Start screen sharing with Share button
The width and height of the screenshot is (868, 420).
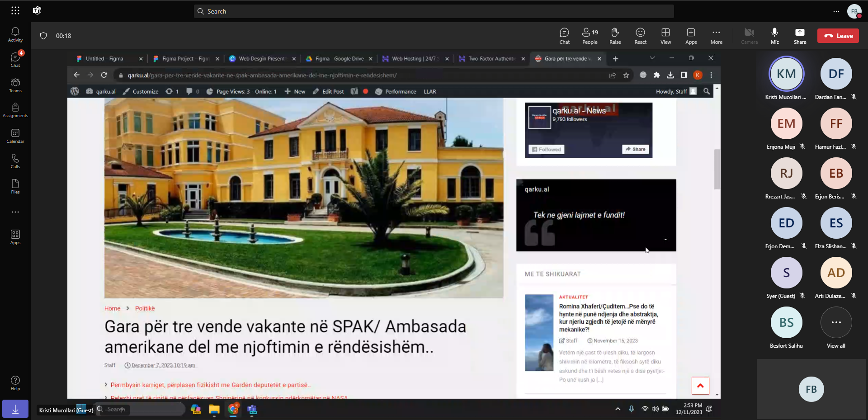point(800,36)
